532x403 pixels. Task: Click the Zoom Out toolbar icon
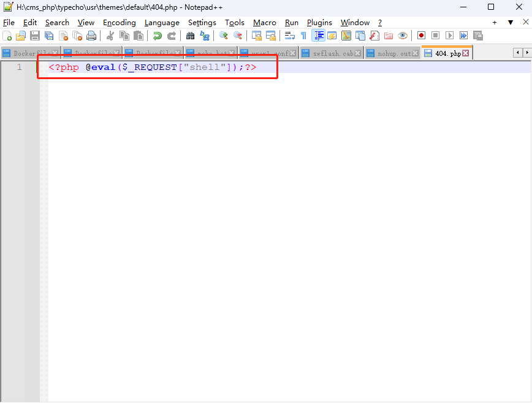(x=238, y=36)
